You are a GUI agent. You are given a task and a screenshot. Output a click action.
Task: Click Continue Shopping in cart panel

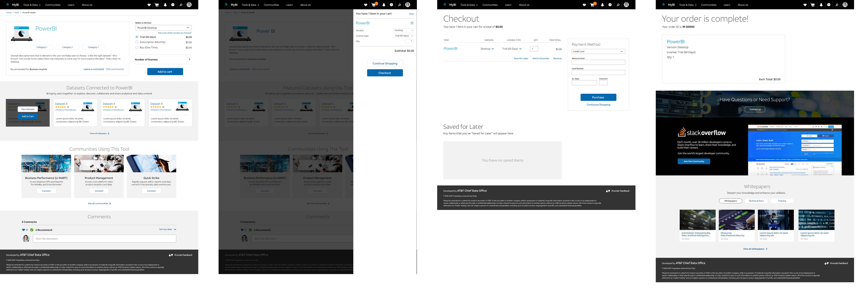[x=385, y=63]
